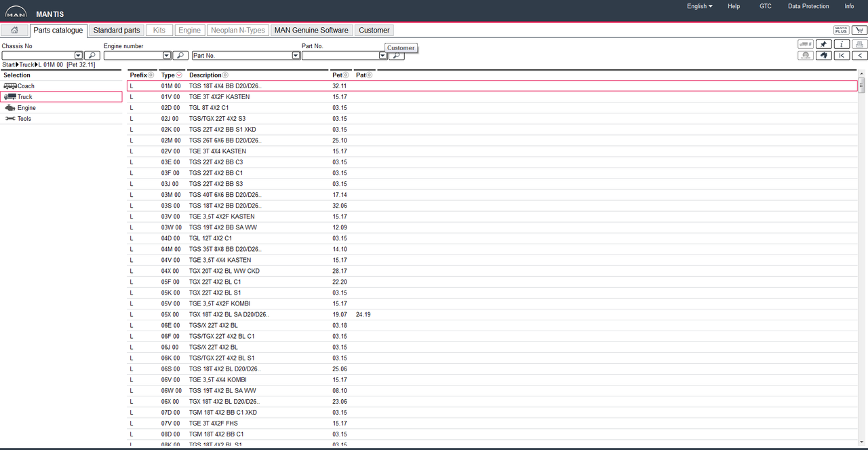This screenshot has width=868, height=450.
Task: Select row TGE 3T 4X2F FHS
Action: click(492, 423)
